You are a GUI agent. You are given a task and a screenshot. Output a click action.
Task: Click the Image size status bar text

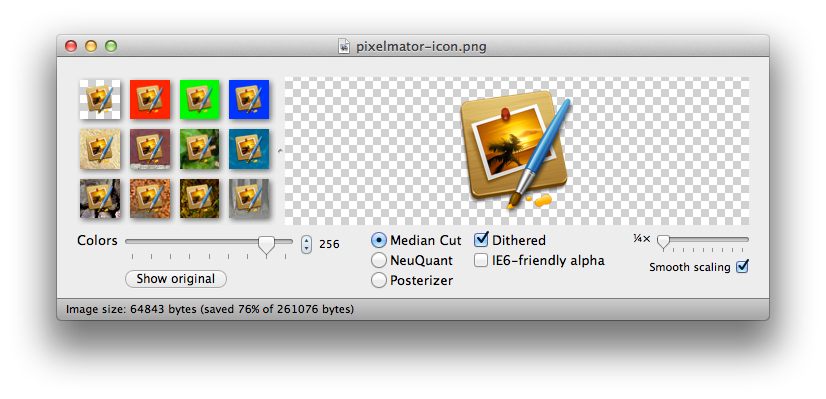pos(210,309)
